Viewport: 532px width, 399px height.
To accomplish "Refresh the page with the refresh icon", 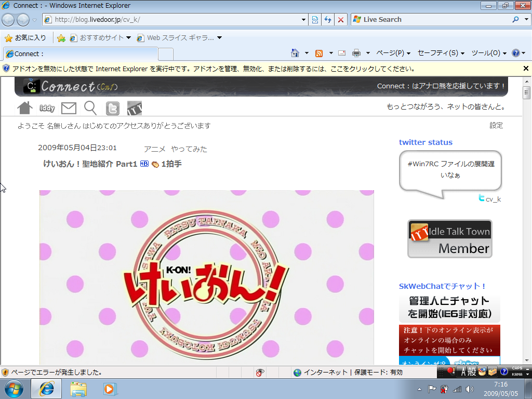I will click(328, 20).
